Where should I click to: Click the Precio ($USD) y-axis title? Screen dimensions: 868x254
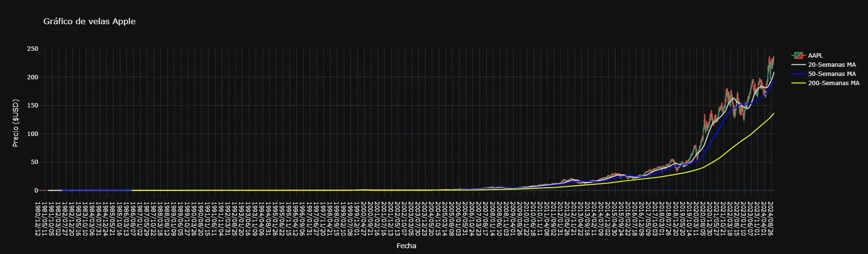15,123
